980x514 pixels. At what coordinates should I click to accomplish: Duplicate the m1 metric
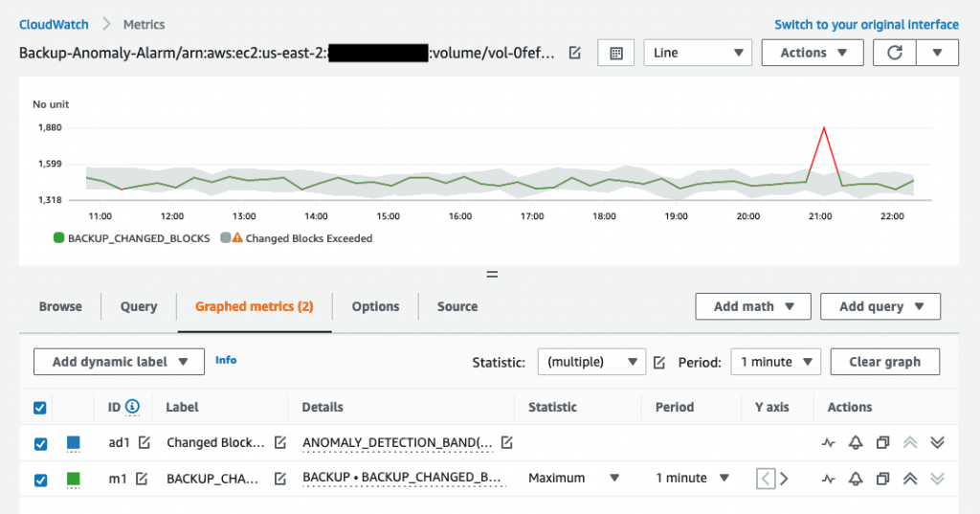point(882,479)
